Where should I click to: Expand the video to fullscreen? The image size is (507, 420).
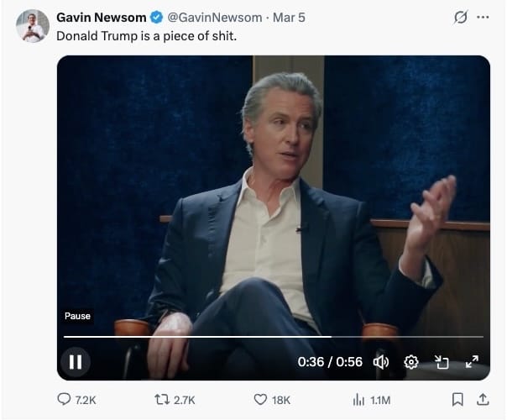click(472, 362)
